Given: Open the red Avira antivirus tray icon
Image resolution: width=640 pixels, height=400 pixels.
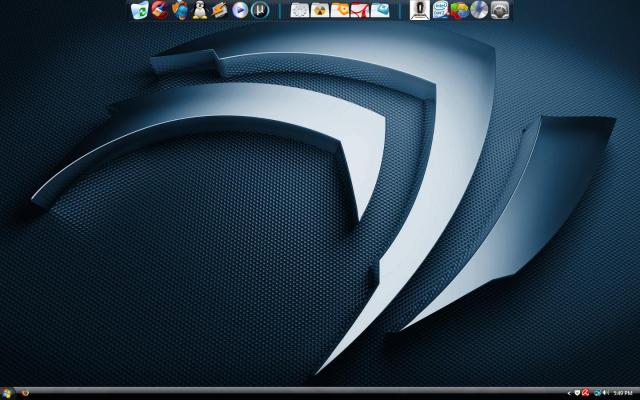Looking at the screenshot, I should pyautogui.click(x=585, y=393).
